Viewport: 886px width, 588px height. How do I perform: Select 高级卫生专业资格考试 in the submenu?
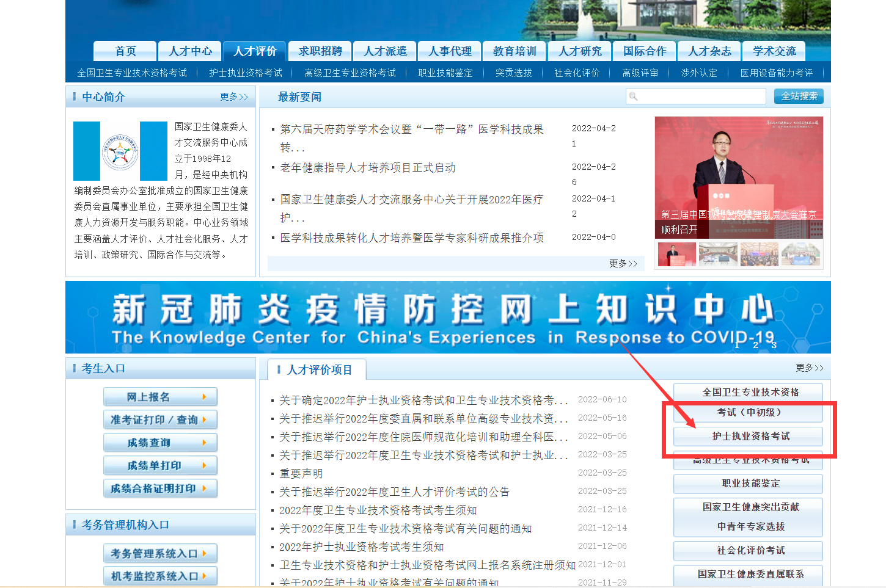pyautogui.click(x=350, y=73)
